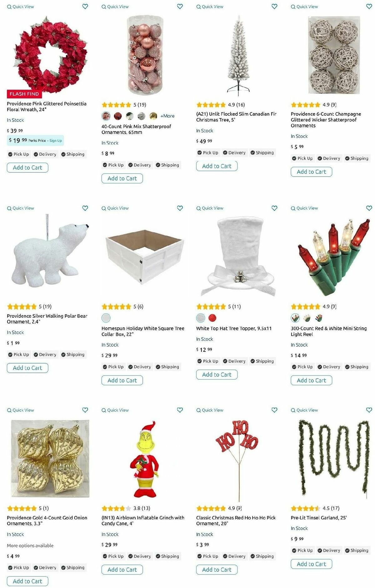This screenshot has height=588, width=375.
Task: Save Unlit Flocked Slim Canadian Fir to wishlist
Action: pos(274,6)
